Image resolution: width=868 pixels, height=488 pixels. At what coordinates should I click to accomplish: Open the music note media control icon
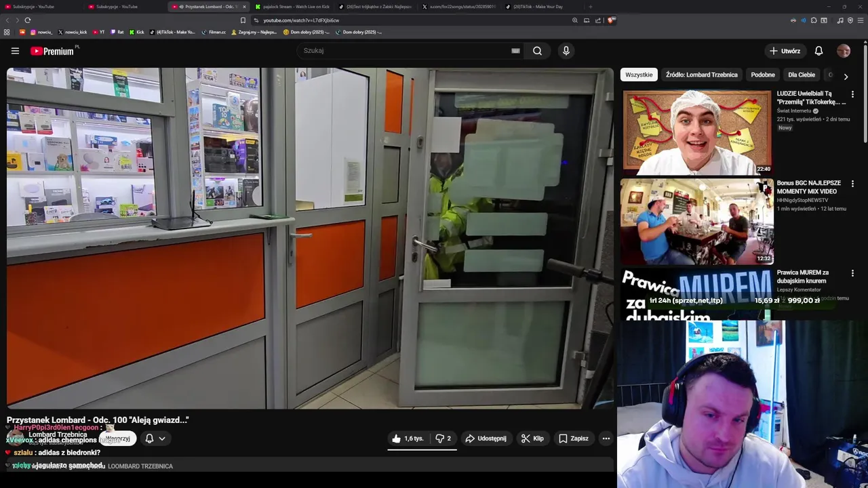840,20
